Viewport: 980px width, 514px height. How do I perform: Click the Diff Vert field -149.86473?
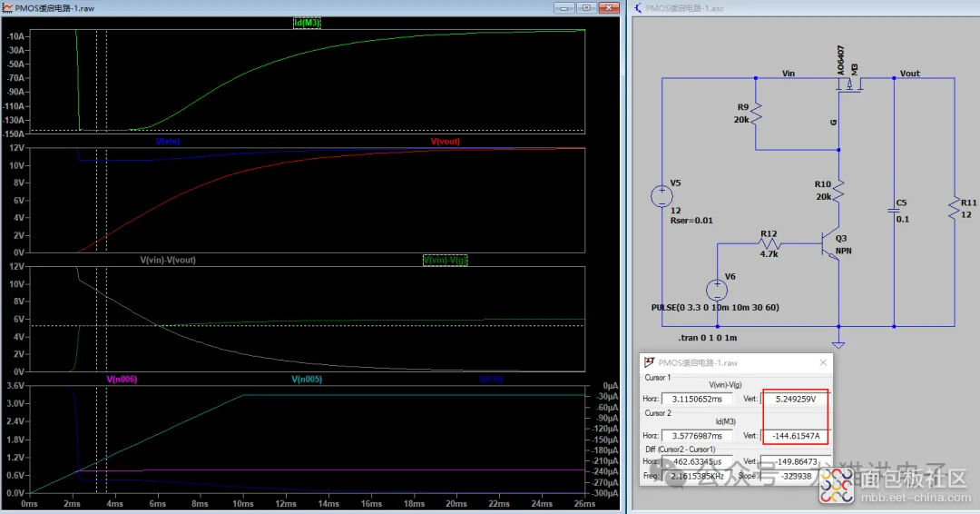point(795,461)
